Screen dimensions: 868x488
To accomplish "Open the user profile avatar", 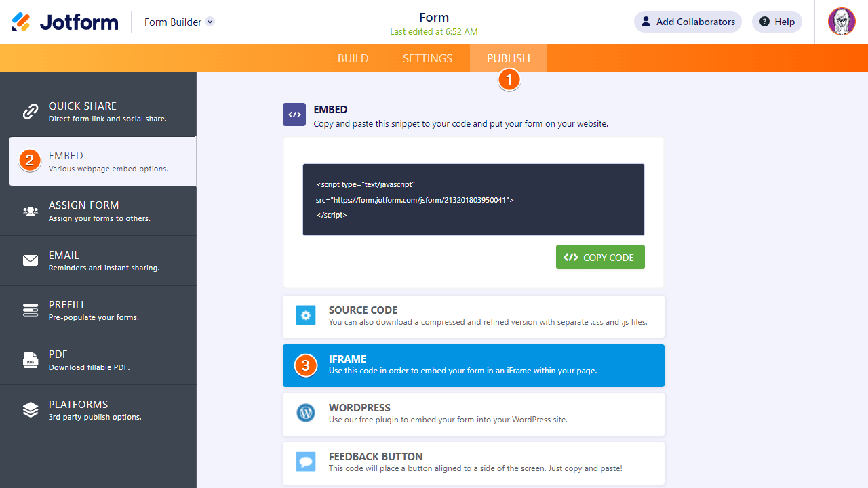I will click(x=842, y=22).
